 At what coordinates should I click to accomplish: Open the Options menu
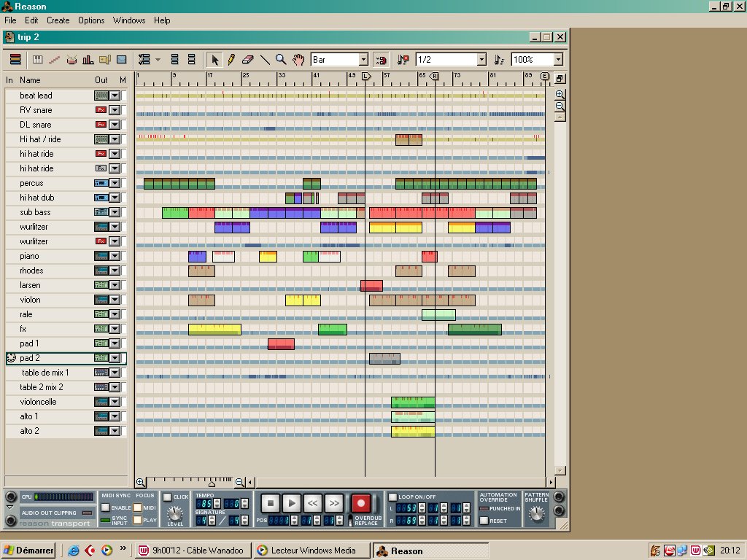(91, 20)
